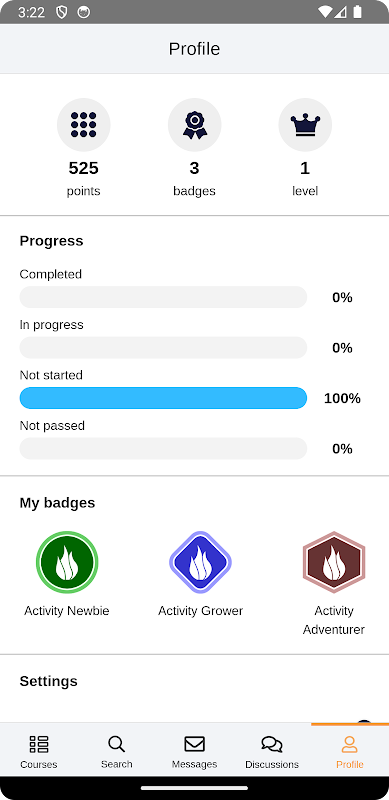
Task: Open the Activity Newbie green badge
Action: 67,562
